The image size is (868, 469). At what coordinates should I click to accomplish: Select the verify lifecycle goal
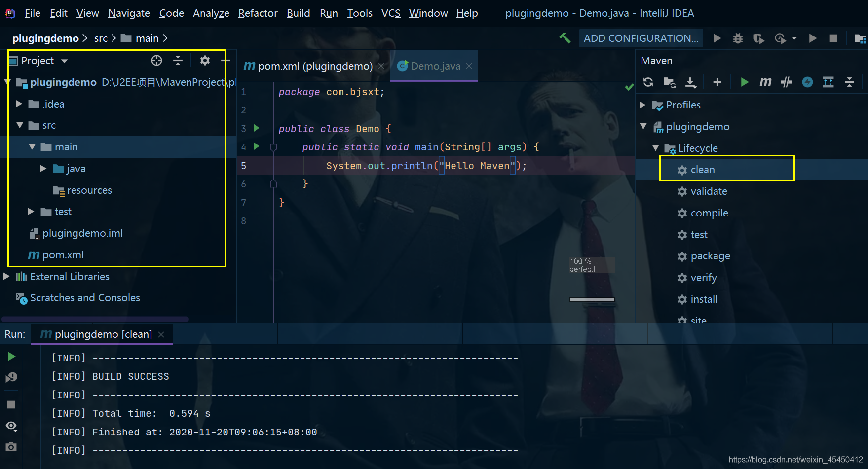pos(704,278)
